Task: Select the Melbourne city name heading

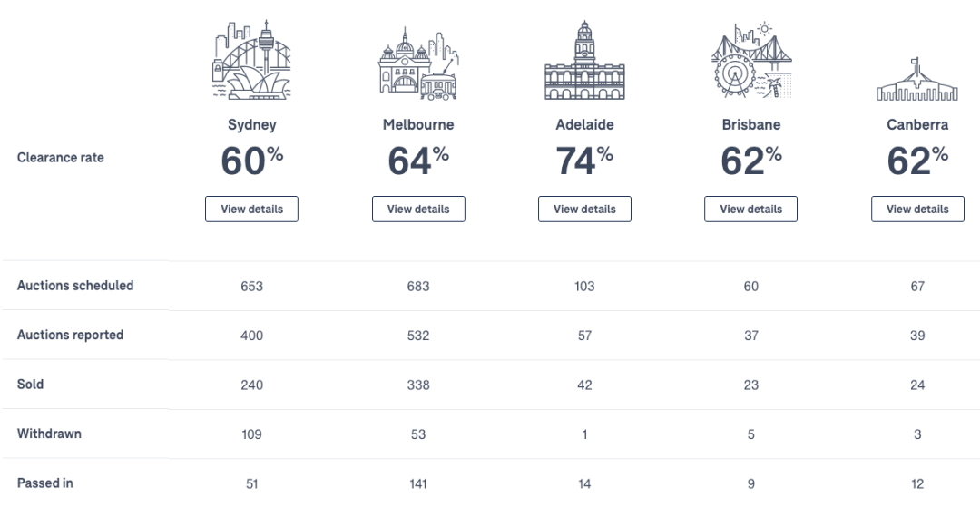Action: 418,125
